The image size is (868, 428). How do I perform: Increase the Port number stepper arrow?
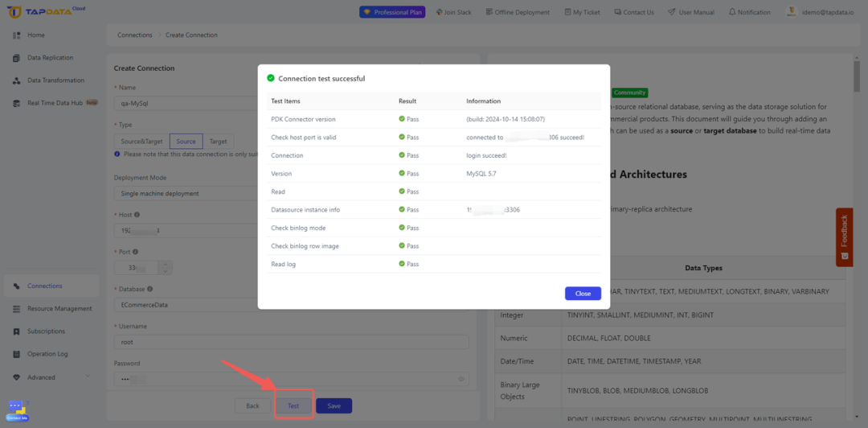tap(166, 265)
